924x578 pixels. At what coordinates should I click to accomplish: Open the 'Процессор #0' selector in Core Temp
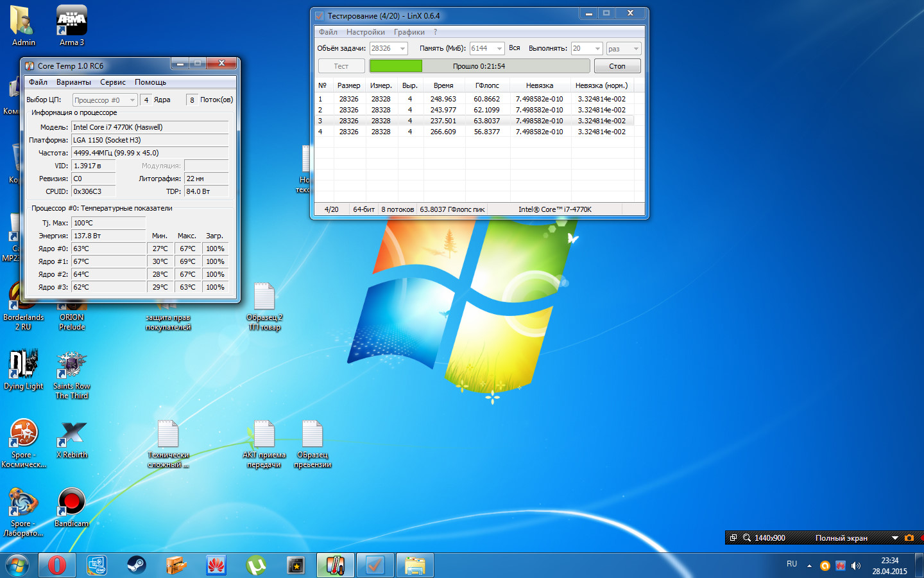coord(105,100)
